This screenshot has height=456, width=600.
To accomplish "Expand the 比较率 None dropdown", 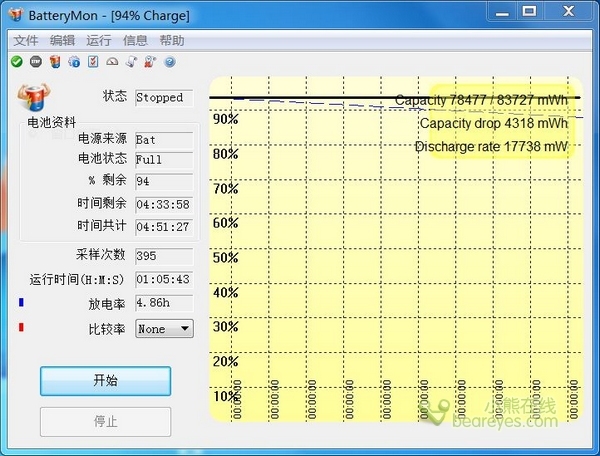I will pos(165,329).
